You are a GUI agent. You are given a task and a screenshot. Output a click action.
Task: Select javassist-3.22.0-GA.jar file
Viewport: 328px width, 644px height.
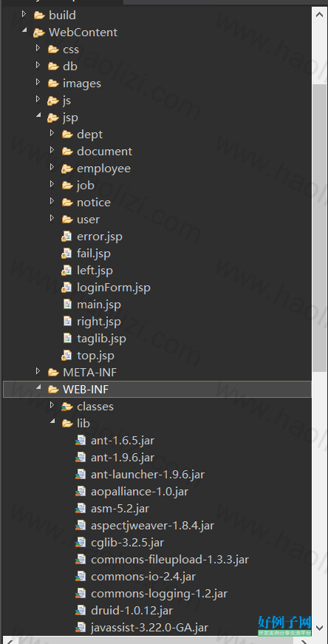pyautogui.click(x=149, y=628)
